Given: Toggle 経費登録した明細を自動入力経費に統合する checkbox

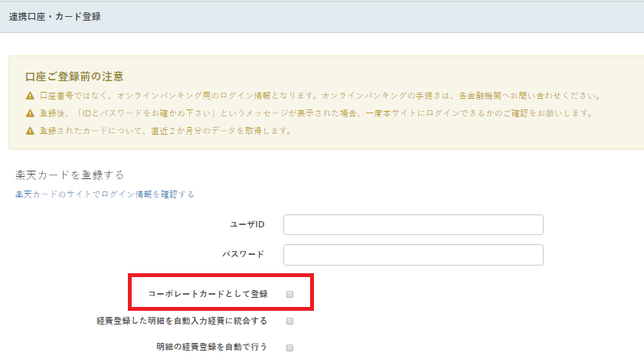Looking at the screenshot, I should [x=290, y=321].
